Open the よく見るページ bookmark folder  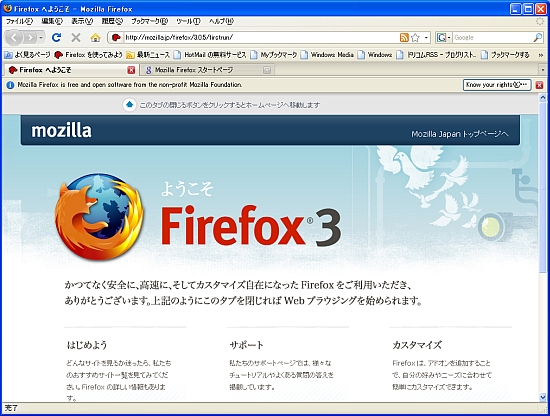click(27, 55)
